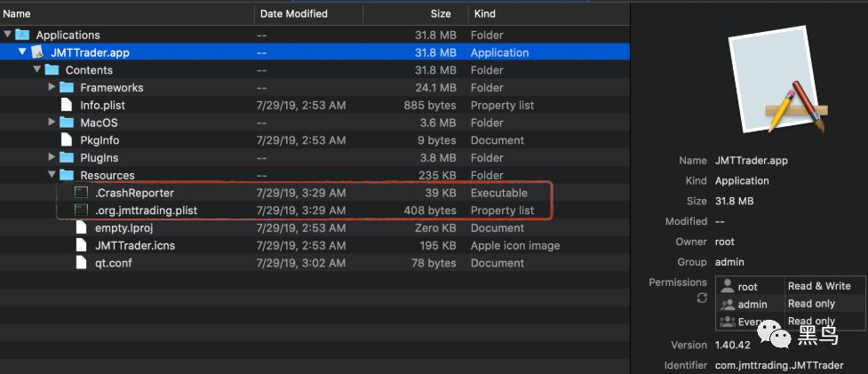868x374 pixels.
Task: Click the root permissions row
Action: tap(791, 286)
